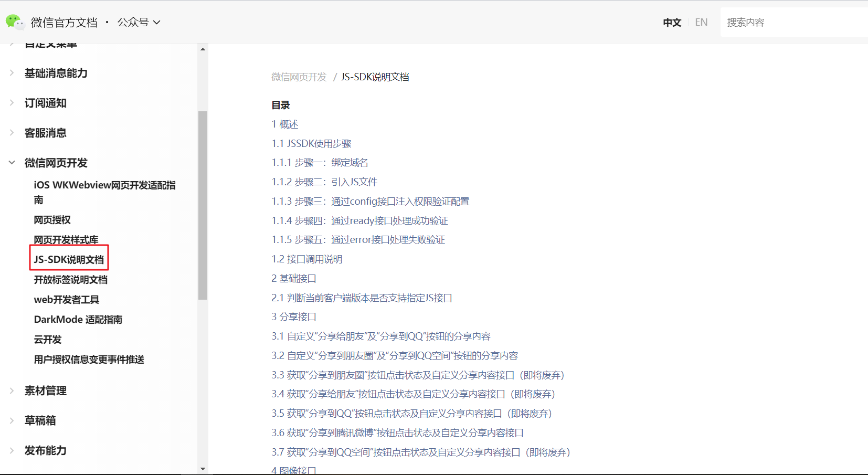Expand the 草稿箱 section chevron
868x475 pixels.
pos(12,420)
